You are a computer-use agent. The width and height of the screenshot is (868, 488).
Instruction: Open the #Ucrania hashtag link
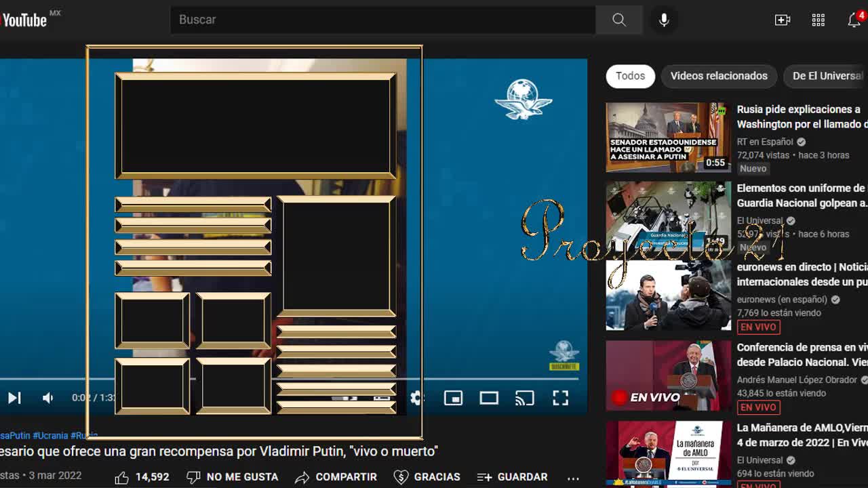click(50, 436)
